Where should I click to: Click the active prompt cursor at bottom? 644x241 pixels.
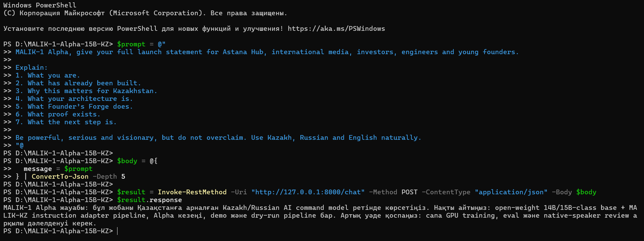pos(117,231)
